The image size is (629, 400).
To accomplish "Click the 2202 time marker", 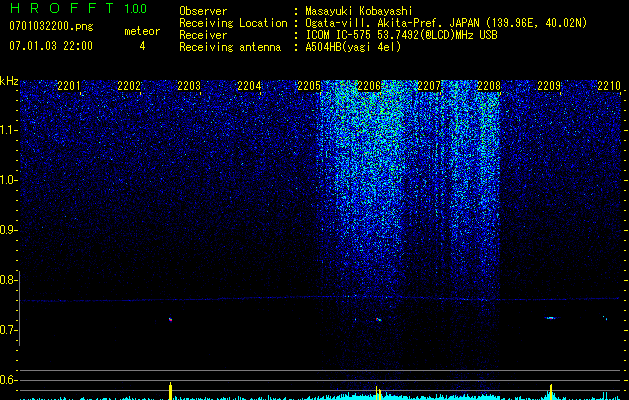I will pyautogui.click(x=129, y=86).
